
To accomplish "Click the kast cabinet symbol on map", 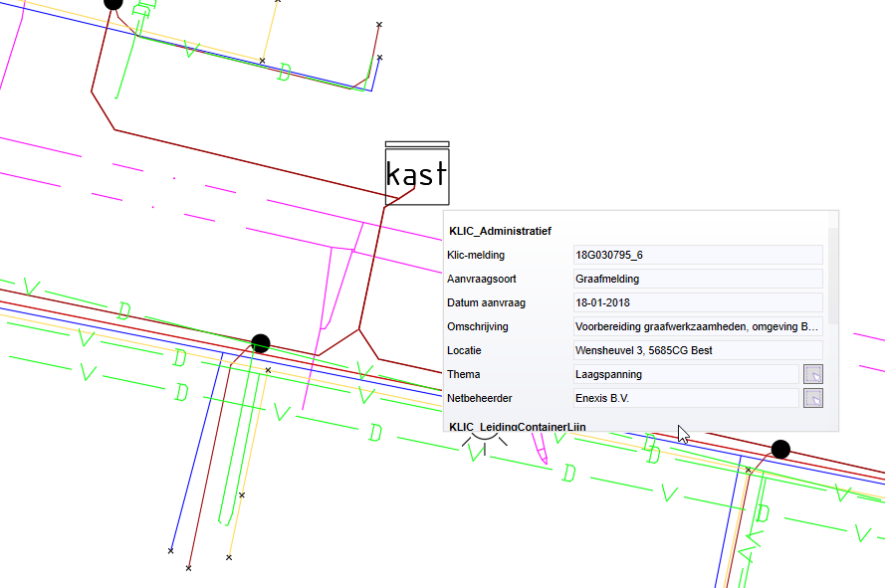I will point(417,174).
